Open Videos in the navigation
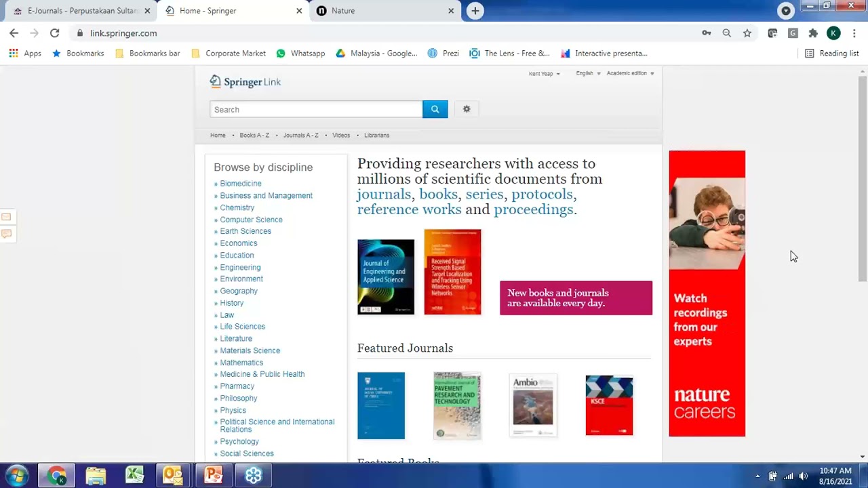Screen dimensions: 868x488 341,136
